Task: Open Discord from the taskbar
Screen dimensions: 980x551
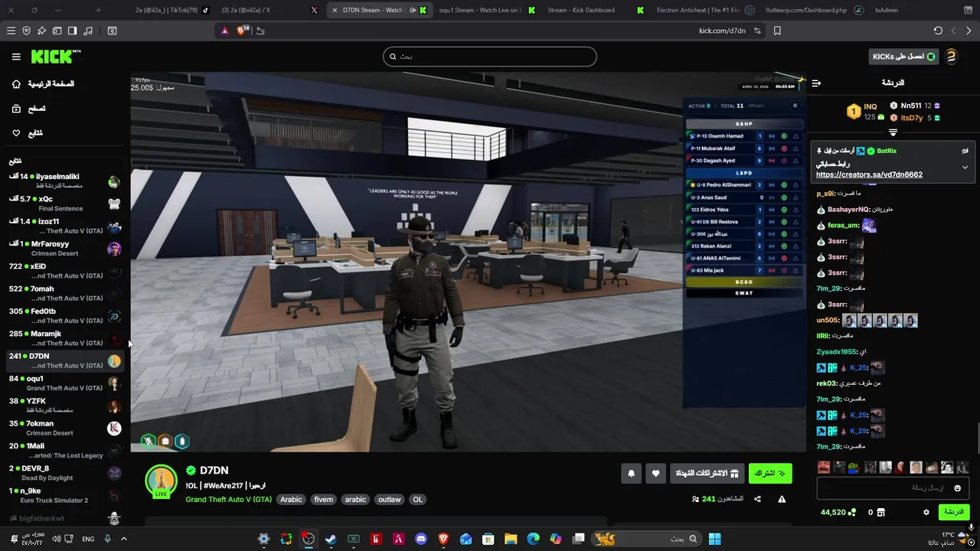Action: (x=420, y=539)
